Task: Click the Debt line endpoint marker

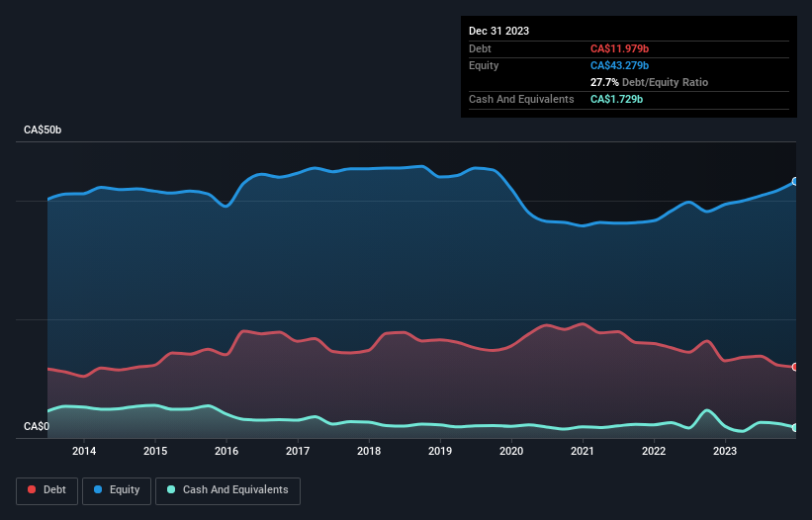Action: point(795,367)
